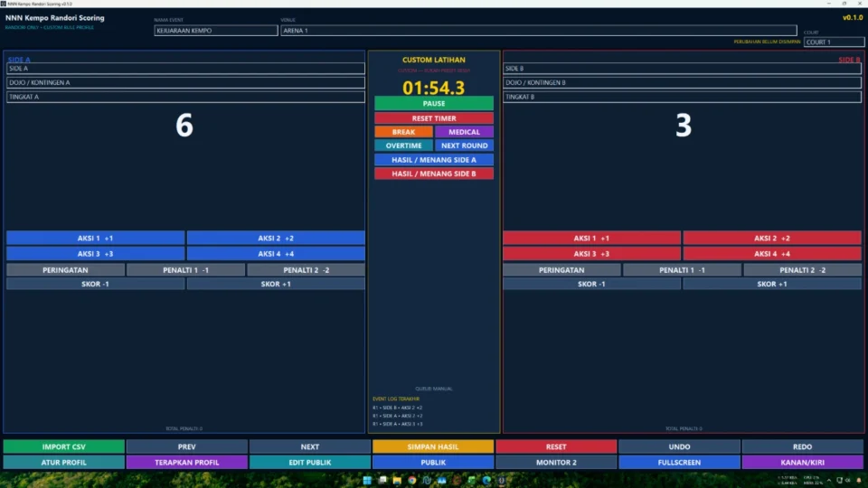Image resolution: width=868 pixels, height=488 pixels.
Task: Swap sides with KANAN/KIRI
Action: (802, 462)
